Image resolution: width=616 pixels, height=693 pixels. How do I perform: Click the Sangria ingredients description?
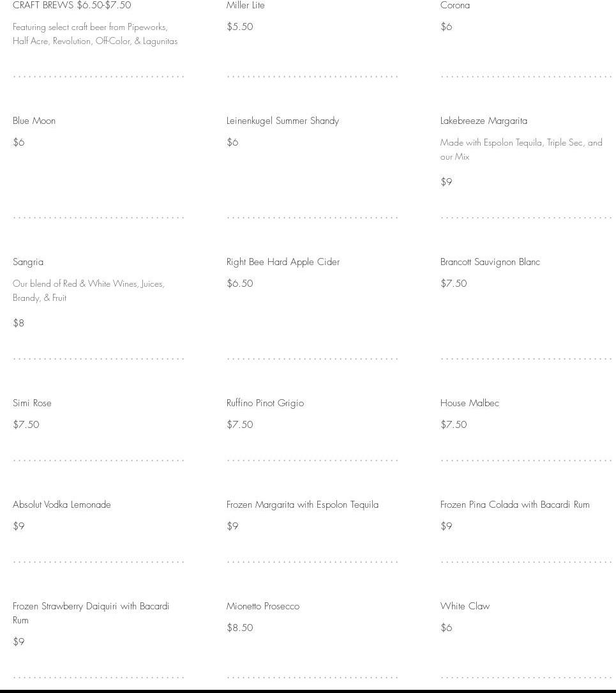point(89,291)
